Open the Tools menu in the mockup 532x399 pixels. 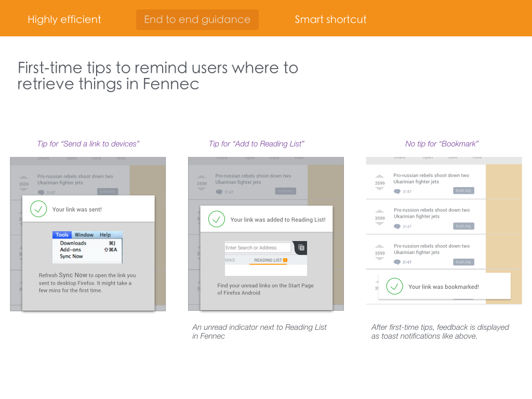[x=62, y=235]
